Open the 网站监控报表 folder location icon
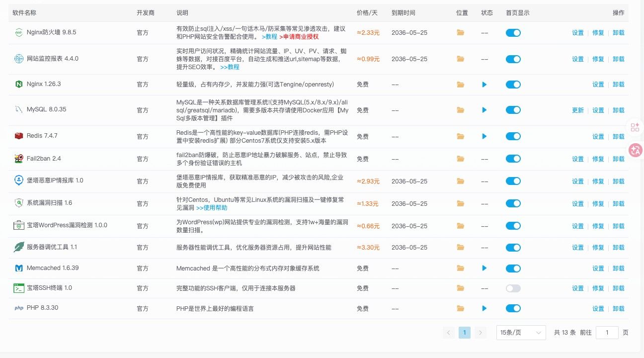This screenshot has height=358, width=644. click(x=461, y=59)
